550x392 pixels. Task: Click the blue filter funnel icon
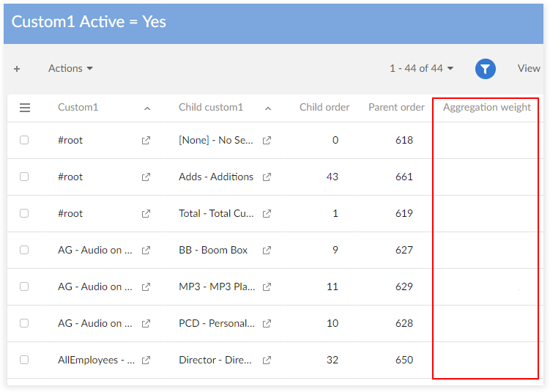(486, 69)
